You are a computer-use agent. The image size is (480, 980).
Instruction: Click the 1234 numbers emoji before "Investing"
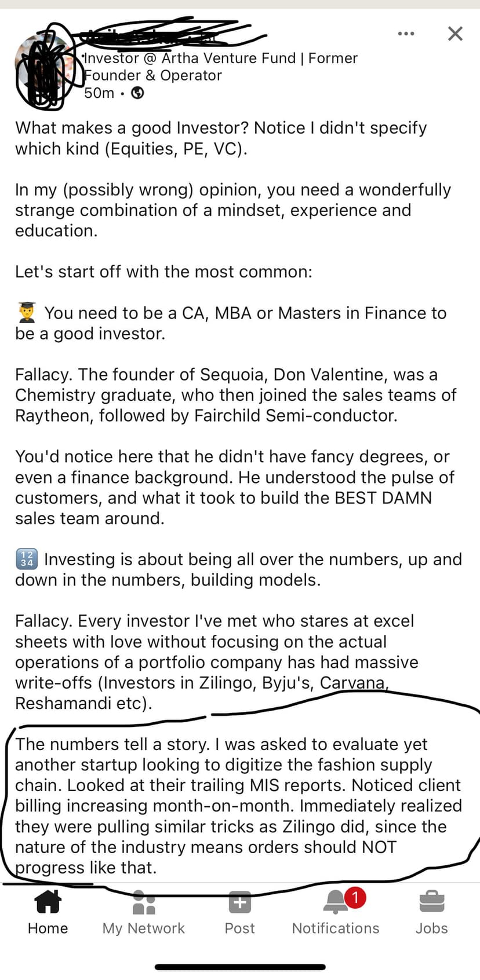coord(27,559)
